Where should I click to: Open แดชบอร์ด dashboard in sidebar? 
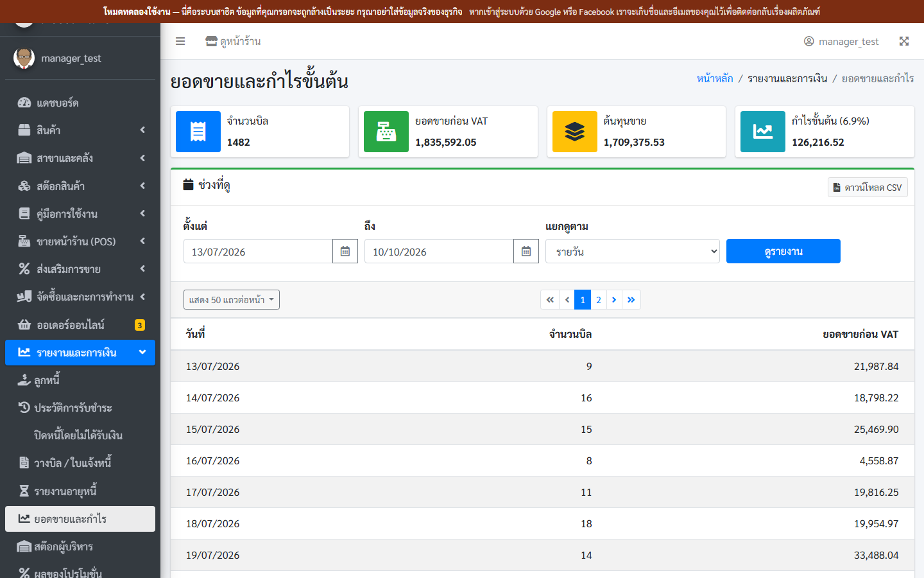80,103
